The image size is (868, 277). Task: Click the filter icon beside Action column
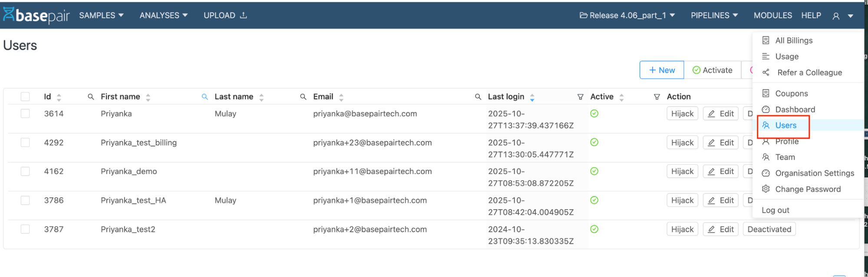click(657, 97)
